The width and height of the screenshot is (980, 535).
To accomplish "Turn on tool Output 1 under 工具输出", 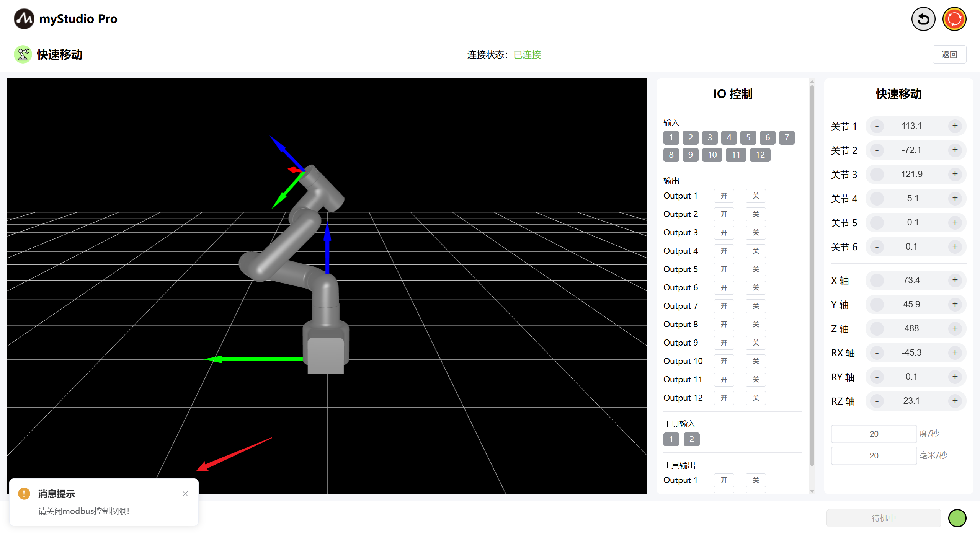I will coord(724,480).
